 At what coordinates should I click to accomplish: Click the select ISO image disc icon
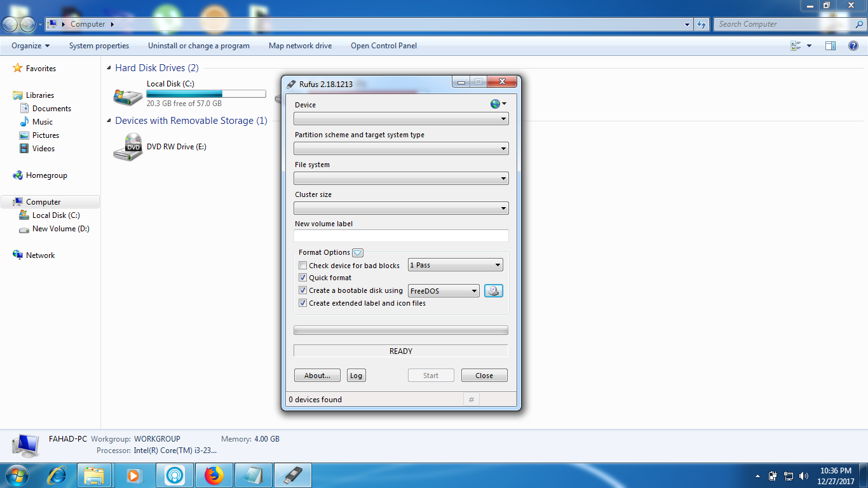494,290
